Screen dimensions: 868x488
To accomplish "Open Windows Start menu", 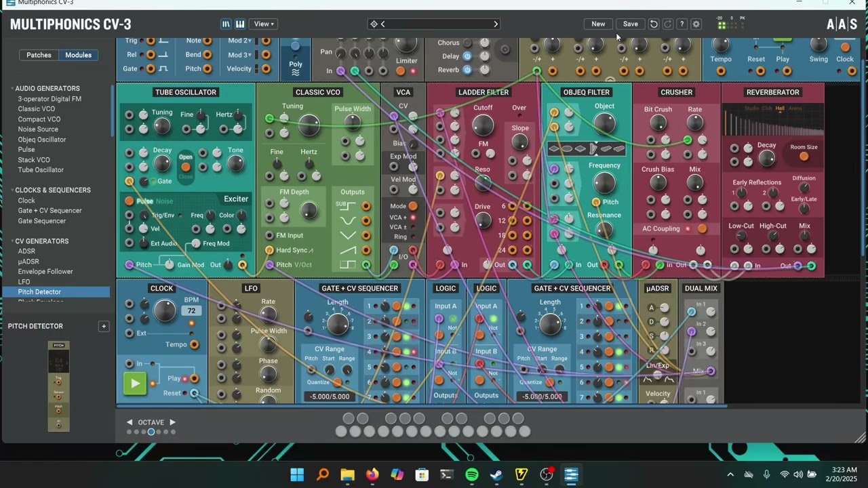I will (x=297, y=474).
